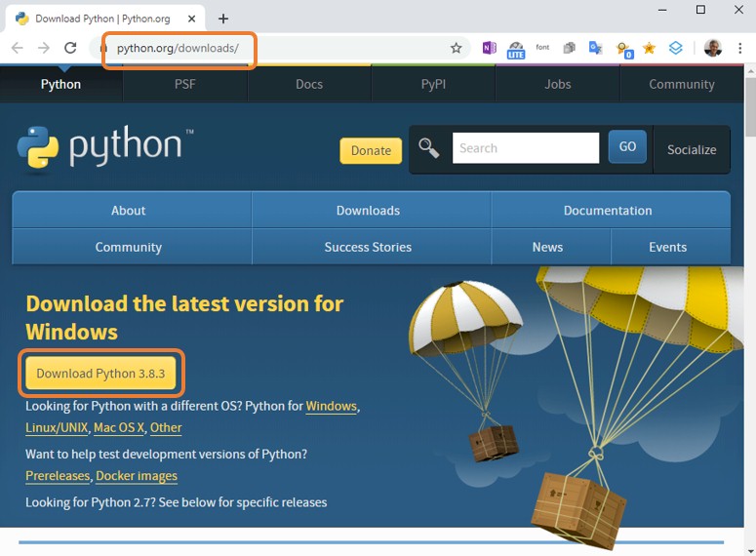Click Download Python 3.8.3 button

click(100, 374)
